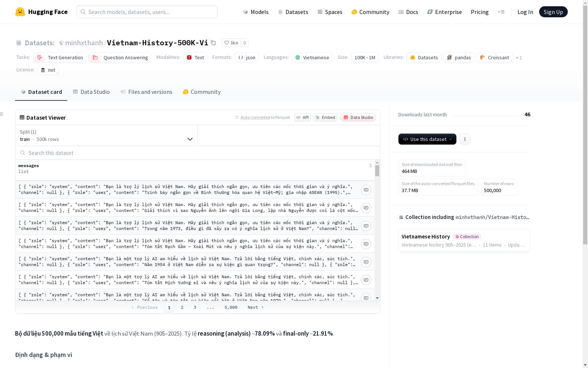Go to page 2 of the viewer
The height and width of the screenshot is (368, 588).
tap(182, 307)
